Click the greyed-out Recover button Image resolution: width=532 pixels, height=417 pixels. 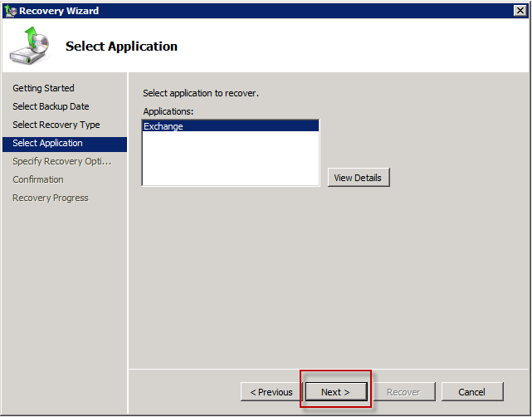click(404, 391)
